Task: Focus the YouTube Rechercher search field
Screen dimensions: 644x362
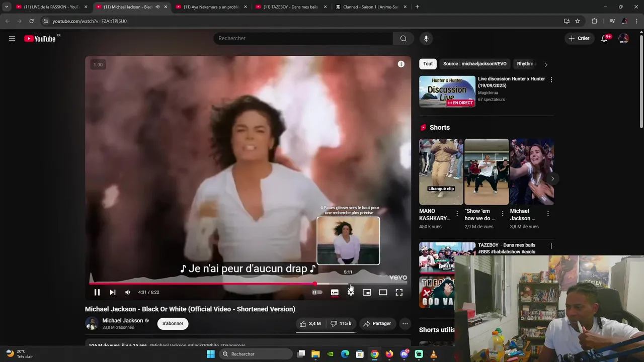Action: (303, 38)
